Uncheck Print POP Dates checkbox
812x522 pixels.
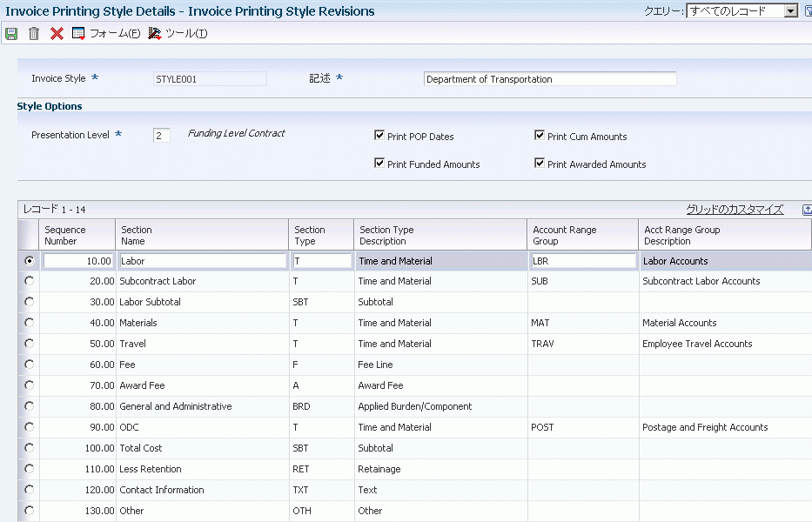coord(379,136)
